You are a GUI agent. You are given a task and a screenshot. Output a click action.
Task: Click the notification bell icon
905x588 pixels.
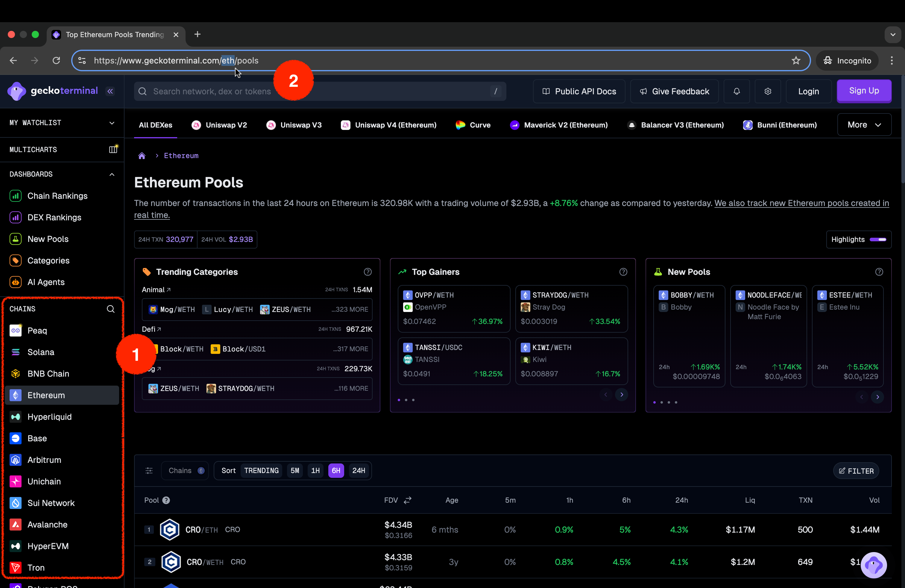[x=737, y=91]
